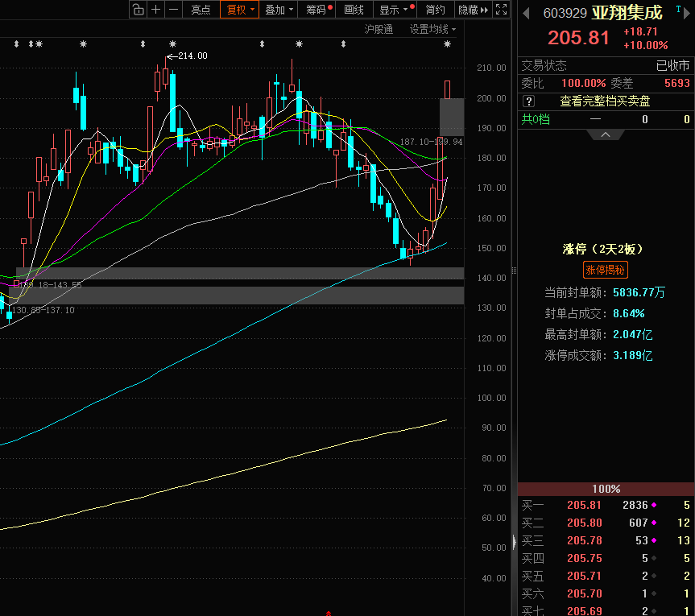Click the current price 205.81 at top
The width and height of the screenshot is (695, 616).
point(578,38)
